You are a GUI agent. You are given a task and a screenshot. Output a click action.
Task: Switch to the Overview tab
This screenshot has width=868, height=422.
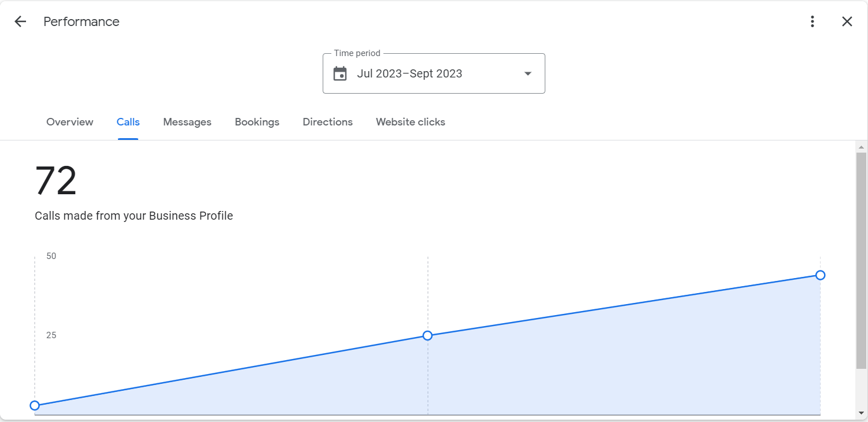[x=69, y=122]
